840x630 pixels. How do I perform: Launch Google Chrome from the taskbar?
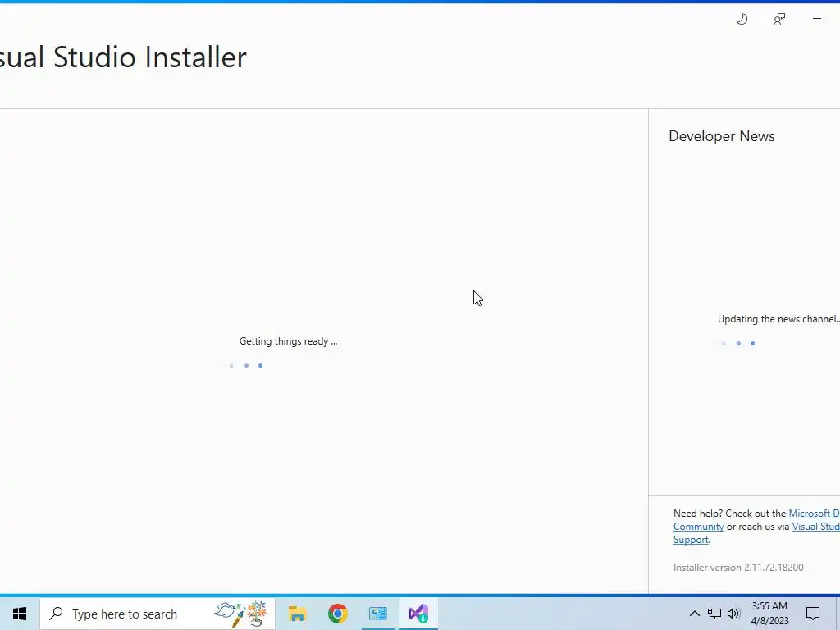pyautogui.click(x=337, y=614)
